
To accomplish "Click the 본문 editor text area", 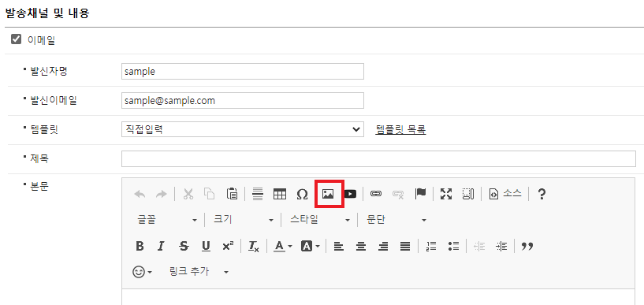I will (x=378, y=297).
